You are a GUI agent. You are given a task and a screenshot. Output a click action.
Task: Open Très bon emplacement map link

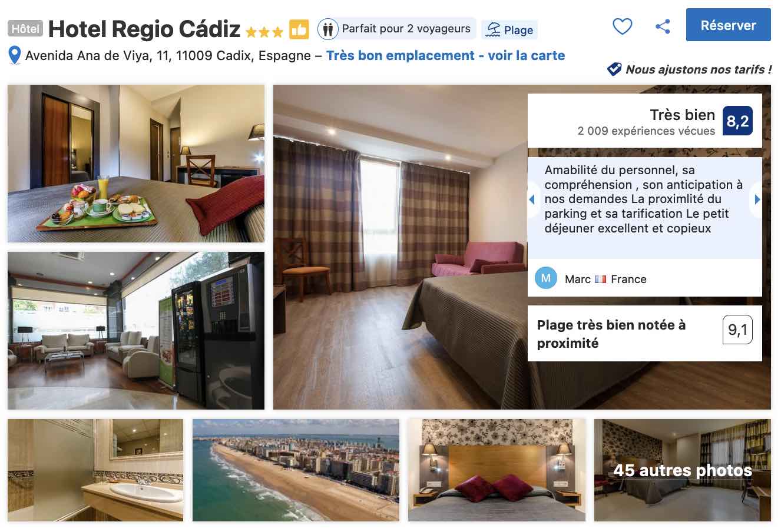coord(445,56)
